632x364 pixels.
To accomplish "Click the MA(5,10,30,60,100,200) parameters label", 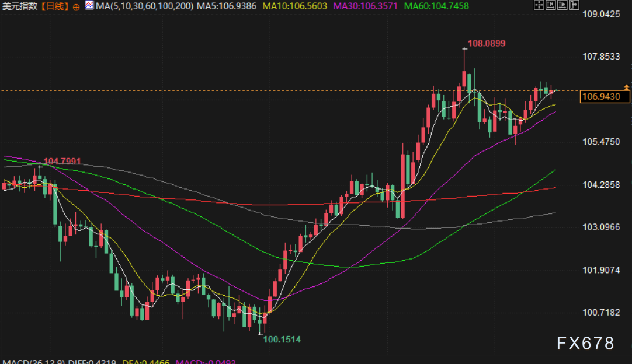I will click(145, 6).
